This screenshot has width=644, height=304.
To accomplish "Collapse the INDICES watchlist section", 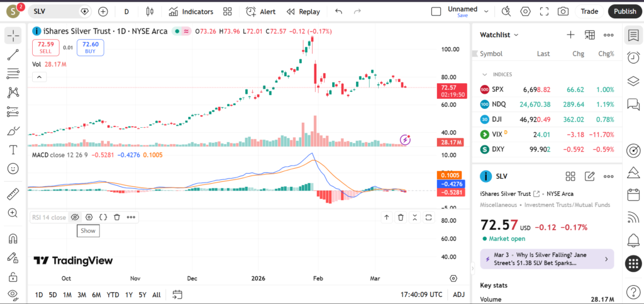I will tap(484, 74).
